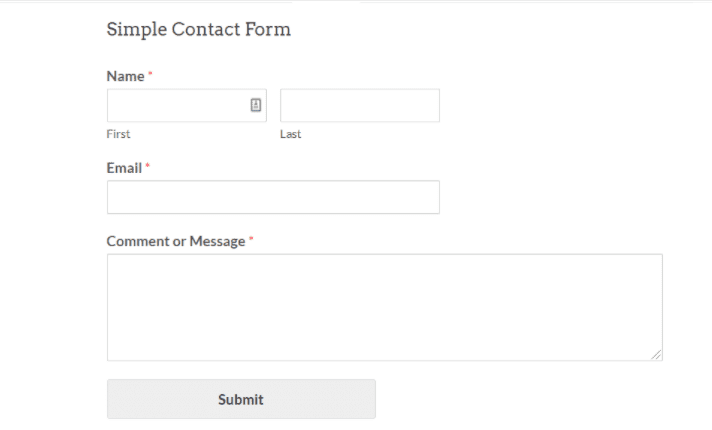The height and width of the screenshot is (430, 712).
Task: Click the red required asterisk beside Email
Action: [148, 166]
